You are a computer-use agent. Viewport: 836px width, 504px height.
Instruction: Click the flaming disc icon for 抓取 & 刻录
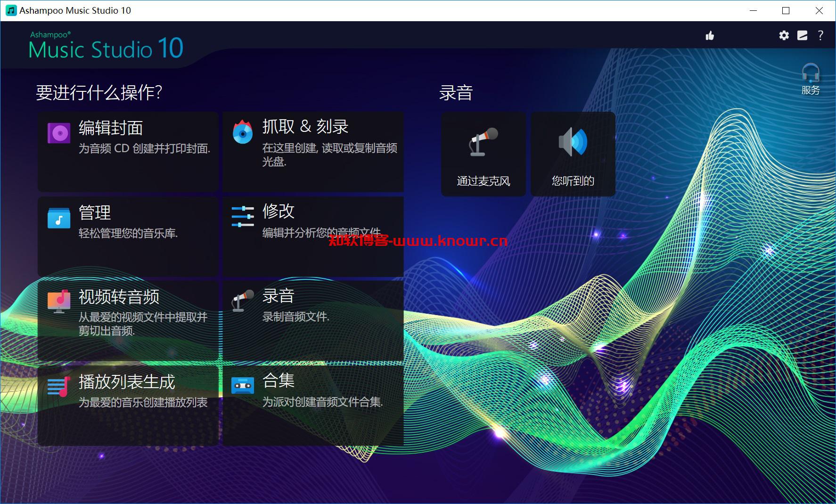(243, 132)
